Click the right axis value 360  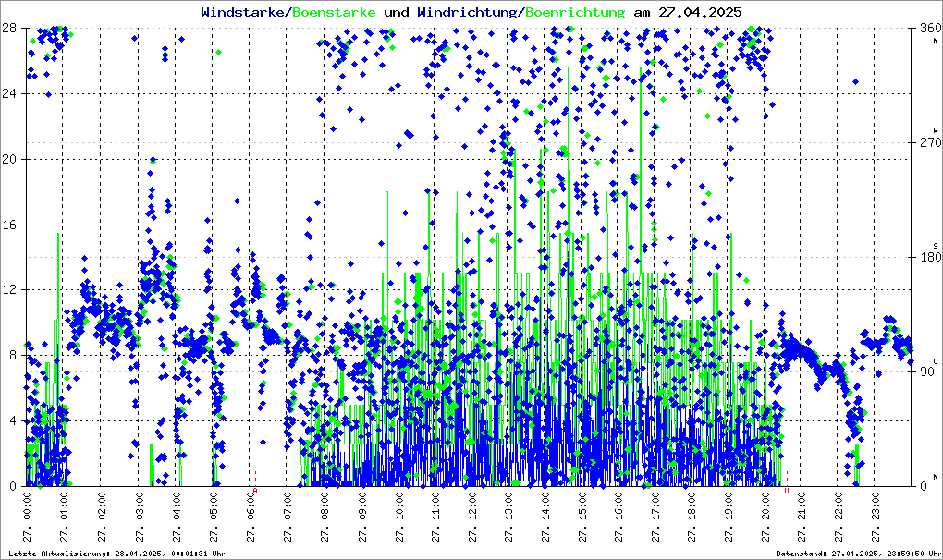tap(930, 28)
